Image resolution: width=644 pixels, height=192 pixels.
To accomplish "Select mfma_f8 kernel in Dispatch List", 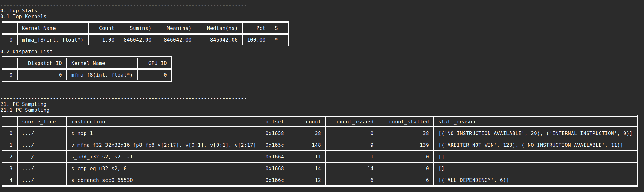I will coord(102,75).
